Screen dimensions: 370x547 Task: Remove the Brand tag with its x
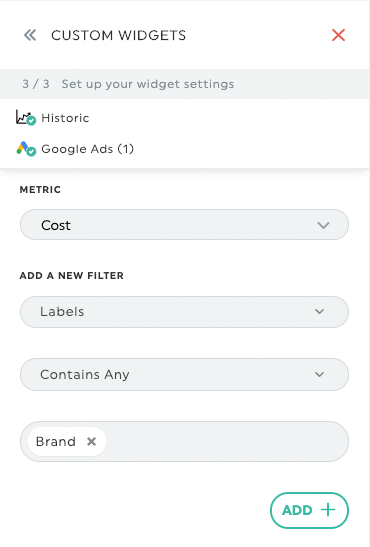pyautogui.click(x=91, y=442)
